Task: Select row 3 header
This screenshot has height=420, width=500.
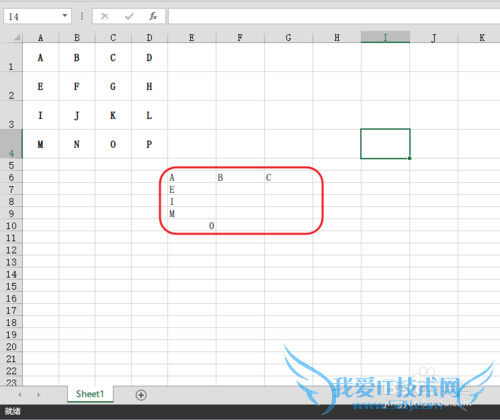Action: tap(11, 115)
